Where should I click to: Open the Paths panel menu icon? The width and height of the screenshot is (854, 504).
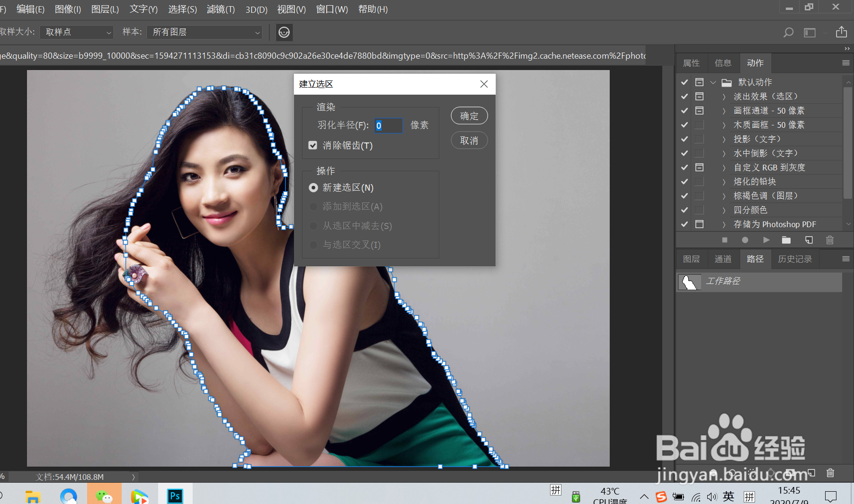pyautogui.click(x=846, y=259)
